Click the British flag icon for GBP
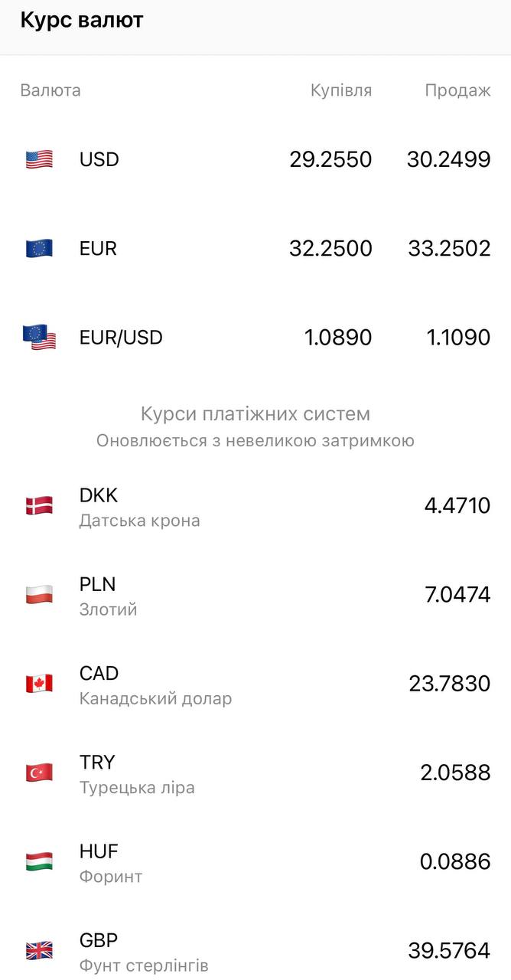 [x=39, y=951]
